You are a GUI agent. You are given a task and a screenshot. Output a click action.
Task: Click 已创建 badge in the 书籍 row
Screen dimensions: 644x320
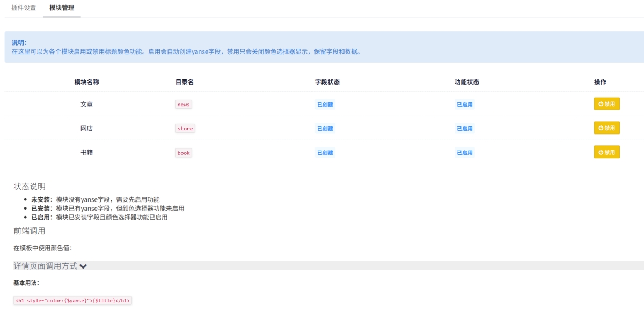tap(325, 153)
